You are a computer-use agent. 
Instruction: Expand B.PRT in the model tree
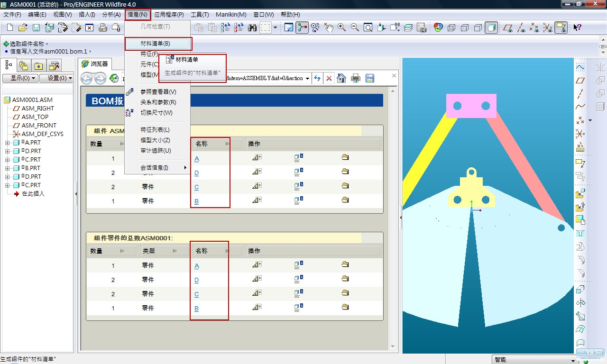(x=7, y=168)
